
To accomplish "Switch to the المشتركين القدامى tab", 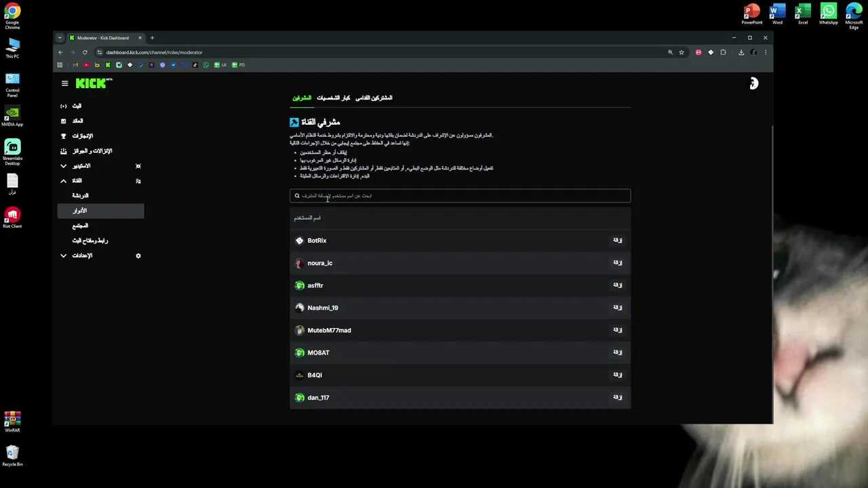I will tap(374, 98).
